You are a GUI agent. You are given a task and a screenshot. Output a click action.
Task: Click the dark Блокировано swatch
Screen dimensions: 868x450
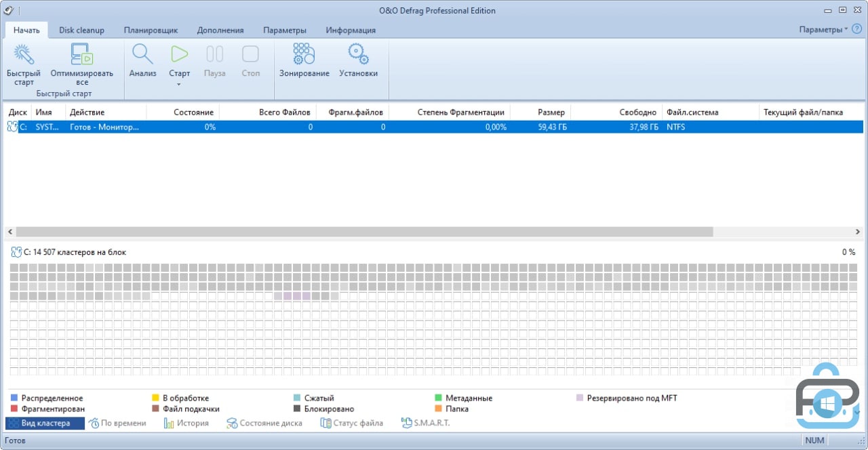pos(297,409)
